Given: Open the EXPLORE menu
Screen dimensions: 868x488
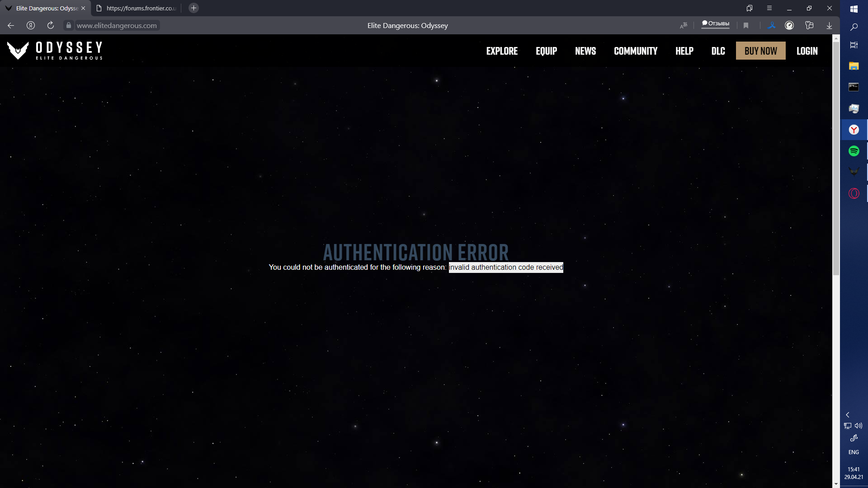Looking at the screenshot, I should click(502, 51).
